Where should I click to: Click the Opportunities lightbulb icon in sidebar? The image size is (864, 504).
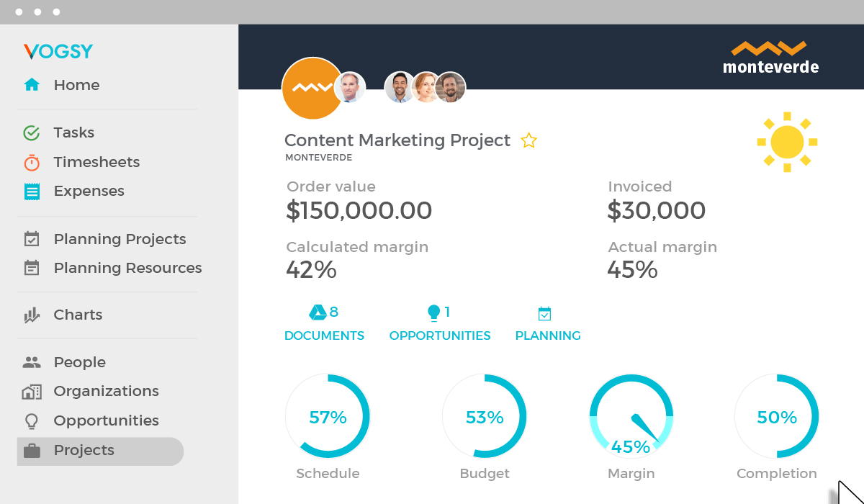(x=32, y=420)
